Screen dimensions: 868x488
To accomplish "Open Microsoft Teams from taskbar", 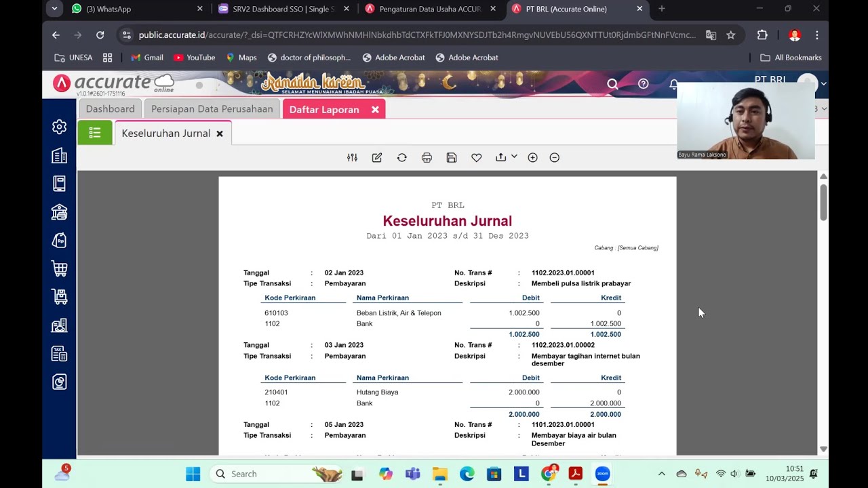I will click(x=413, y=474).
